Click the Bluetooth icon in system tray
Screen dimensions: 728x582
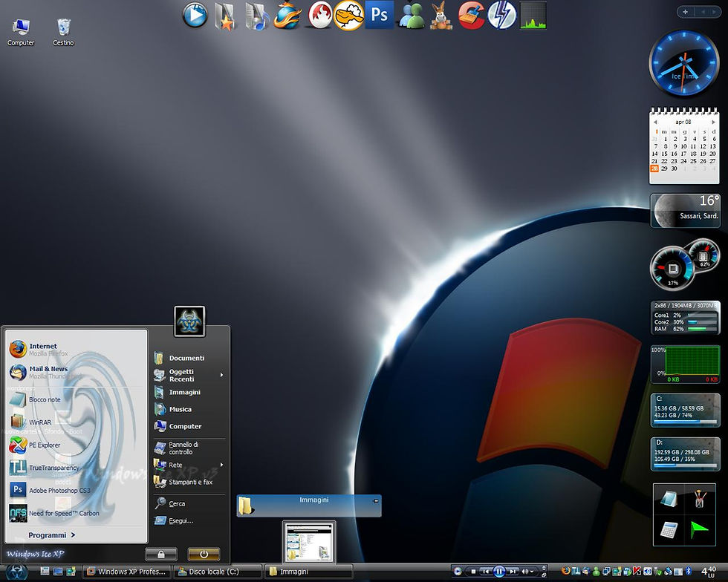pos(687,571)
